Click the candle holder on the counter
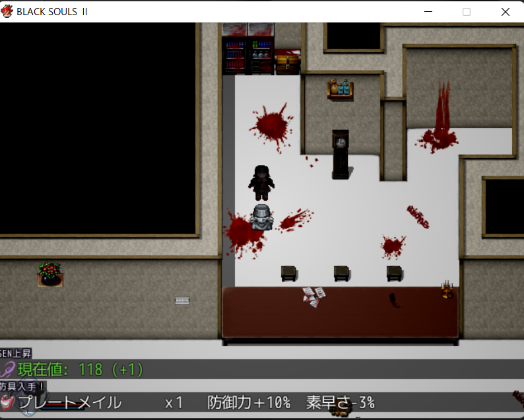Viewport: 524px width, 420px height. pos(448,291)
